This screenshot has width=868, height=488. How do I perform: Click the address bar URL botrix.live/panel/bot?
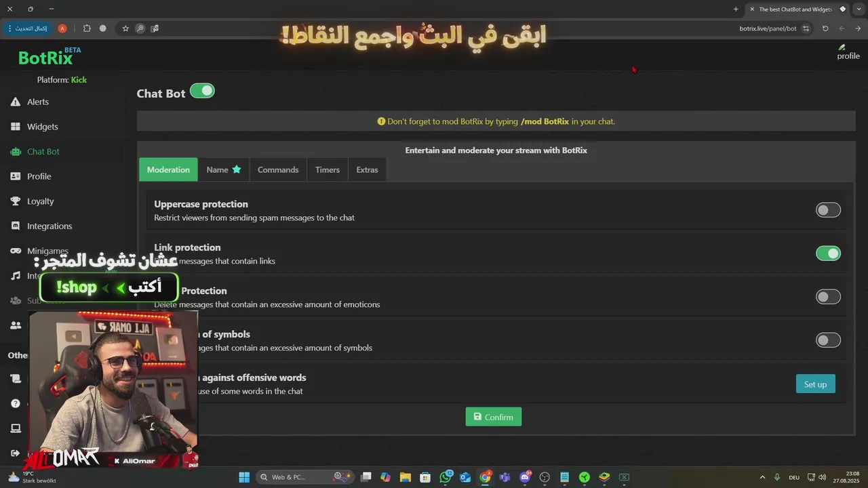768,28
